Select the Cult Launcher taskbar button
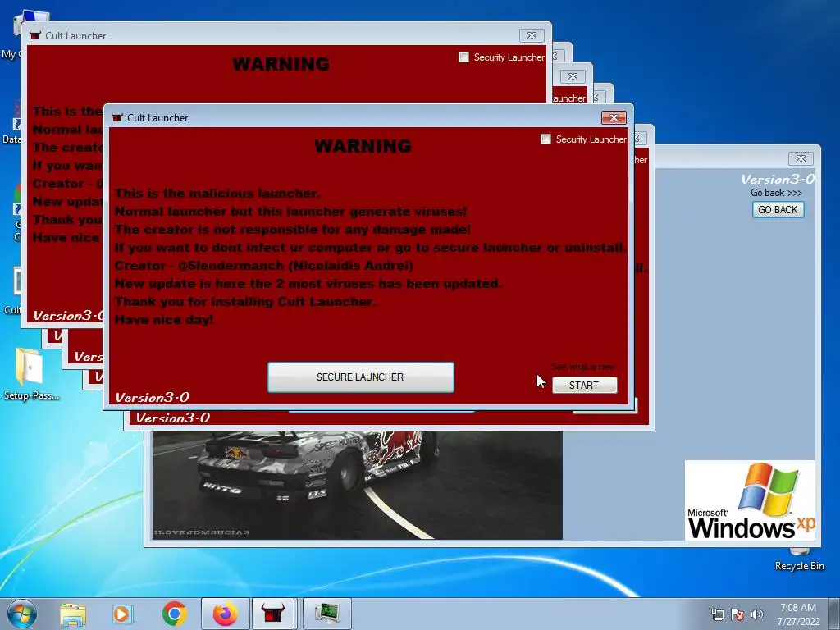 tap(272, 614)
